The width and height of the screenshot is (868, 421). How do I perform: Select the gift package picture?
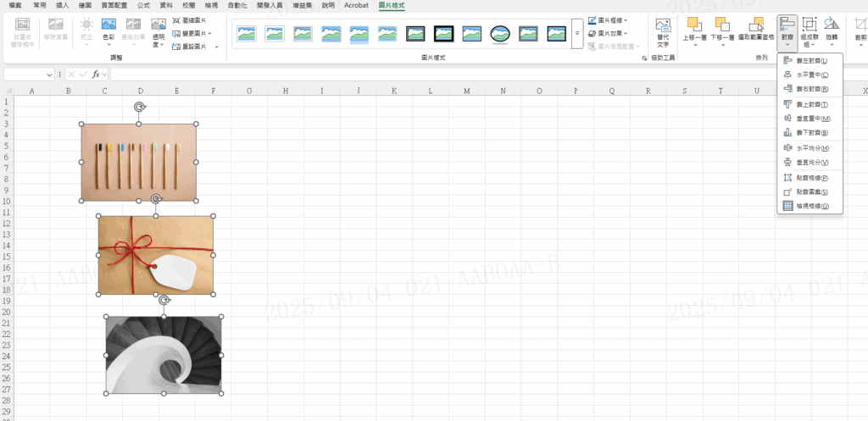point(156,255)
